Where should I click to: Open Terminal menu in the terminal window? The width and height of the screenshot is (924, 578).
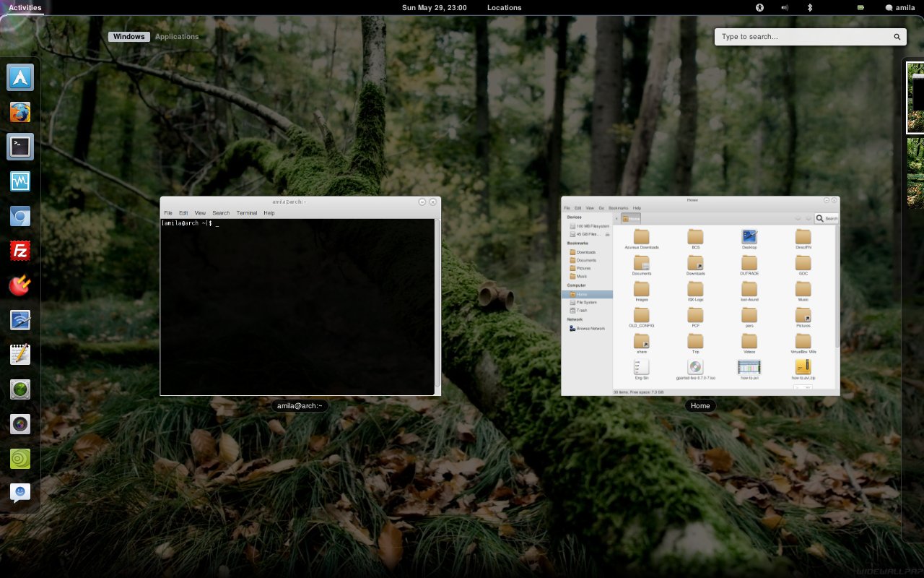[x=247, y=213]
